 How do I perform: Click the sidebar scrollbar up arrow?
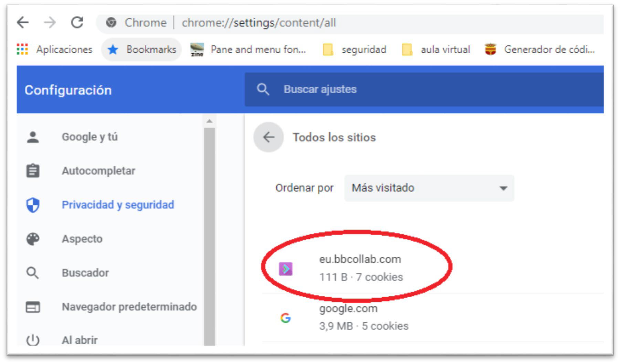point(209,121)
